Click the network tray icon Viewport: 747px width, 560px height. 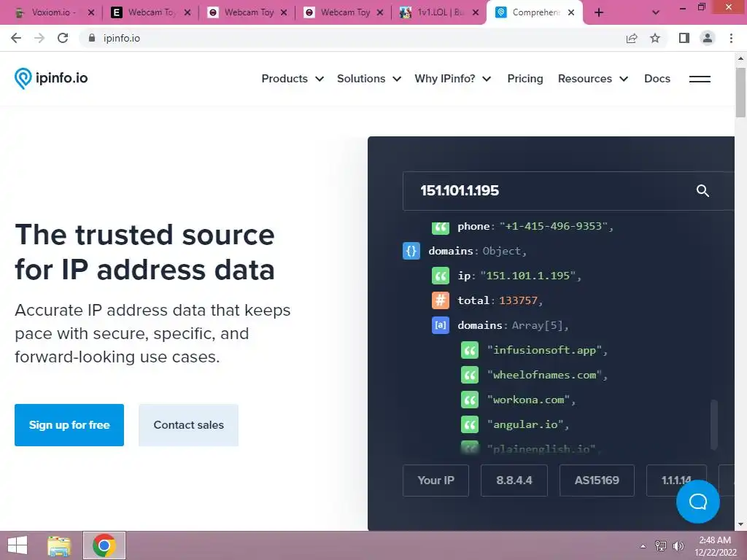point(661,545)
